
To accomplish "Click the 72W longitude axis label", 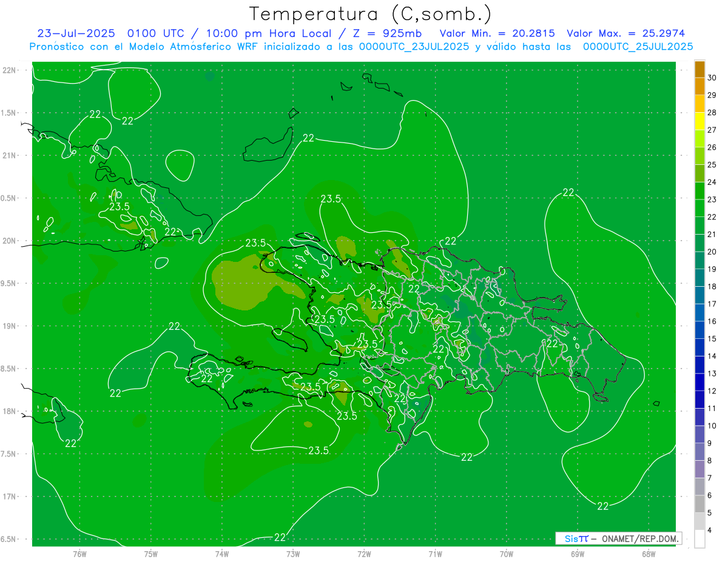I will [x=364, y=554].
